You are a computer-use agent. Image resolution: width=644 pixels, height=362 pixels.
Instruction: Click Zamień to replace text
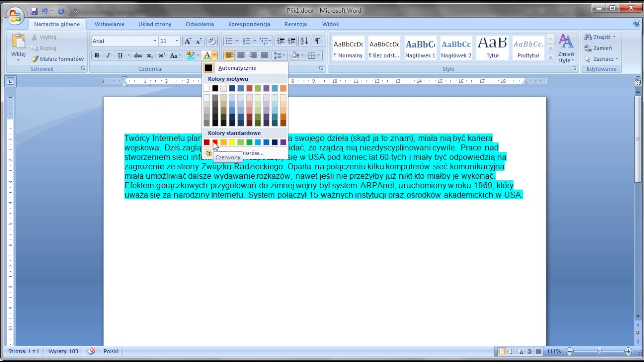598,48
